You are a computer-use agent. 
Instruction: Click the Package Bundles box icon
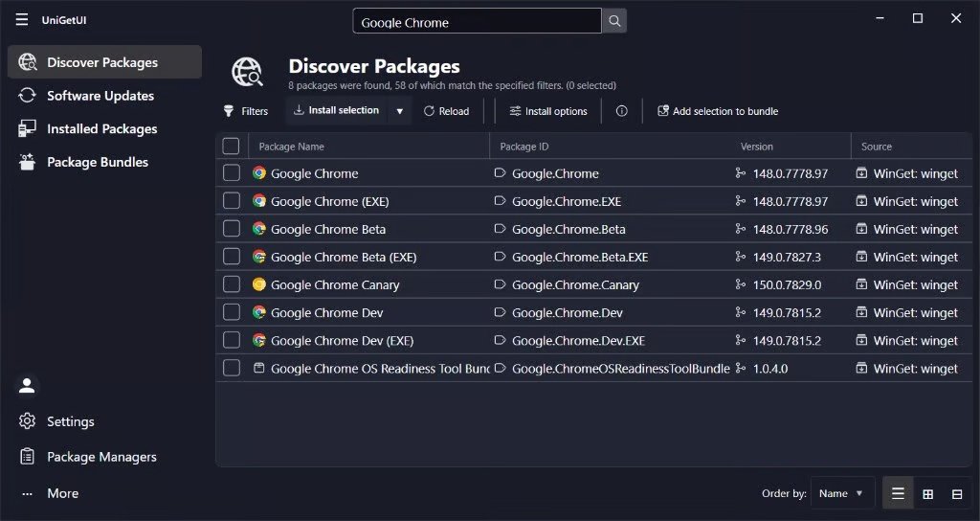point(27,161)
